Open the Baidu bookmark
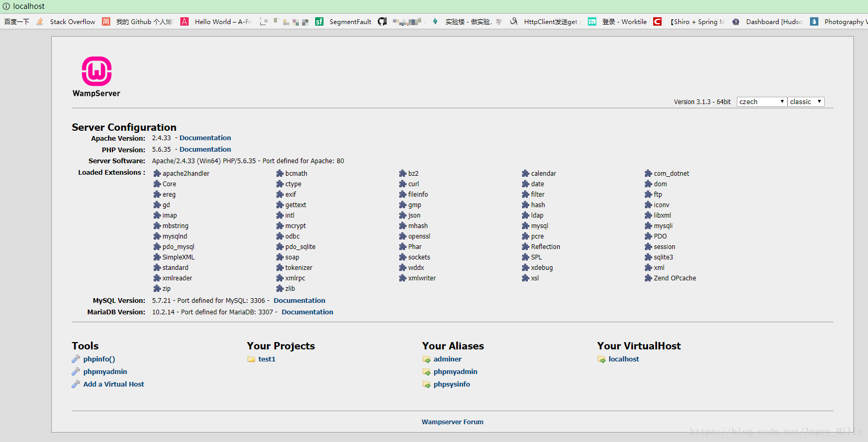The width and height of the screenshot is (868, 442). coord(17,21)
